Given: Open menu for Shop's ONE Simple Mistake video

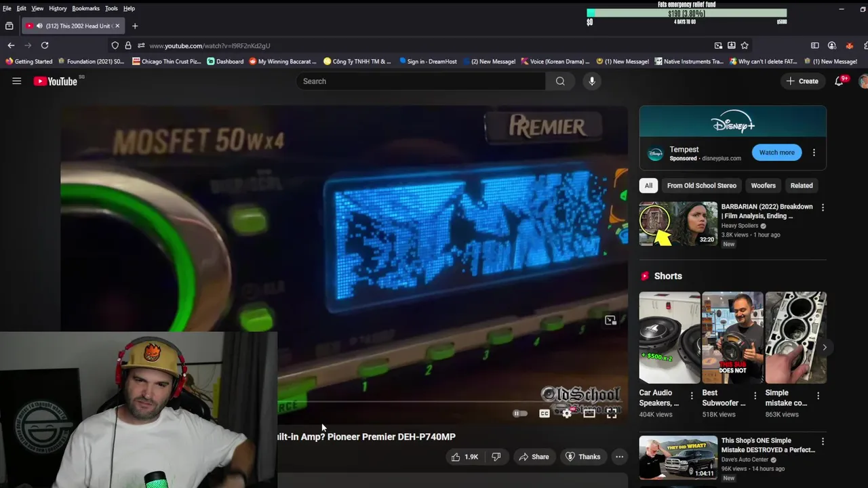Looking at the screenshot, I should click(x=823, y=441).
